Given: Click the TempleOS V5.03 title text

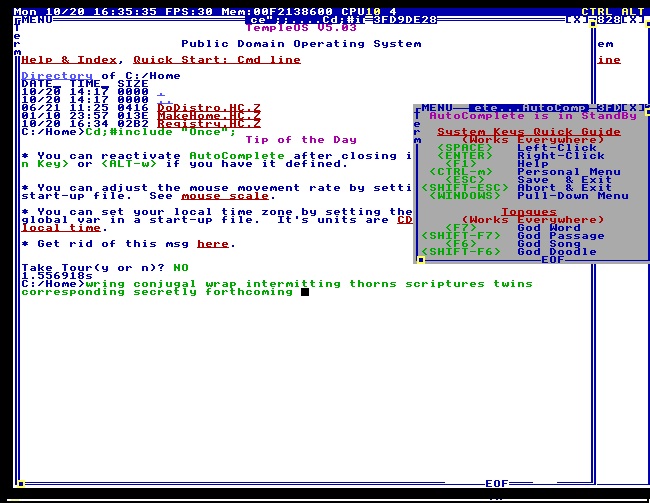Looking at the screenshot, I should click(301, 28).
